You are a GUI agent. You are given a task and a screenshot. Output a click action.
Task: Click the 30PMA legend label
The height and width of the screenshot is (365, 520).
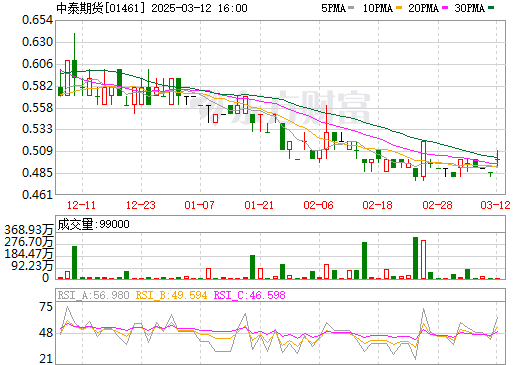coord(469,8)
